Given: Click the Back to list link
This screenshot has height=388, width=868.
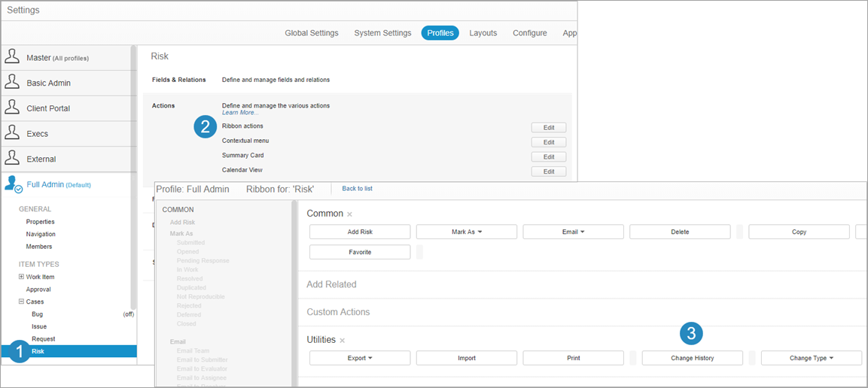Looking at the screenshot, I should click(x=357, y=189).
